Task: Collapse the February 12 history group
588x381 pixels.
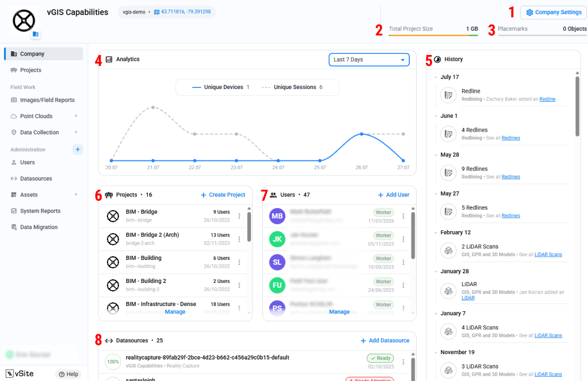Action: click(x=435, y=233)
